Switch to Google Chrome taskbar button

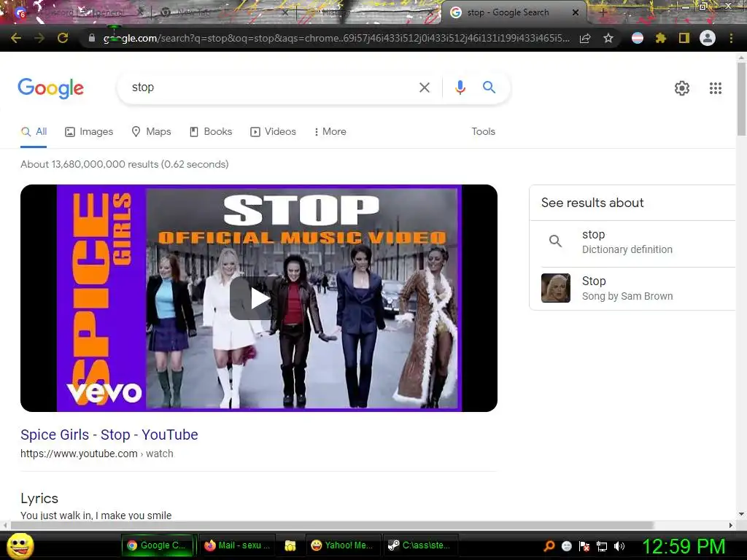(158, 545)
